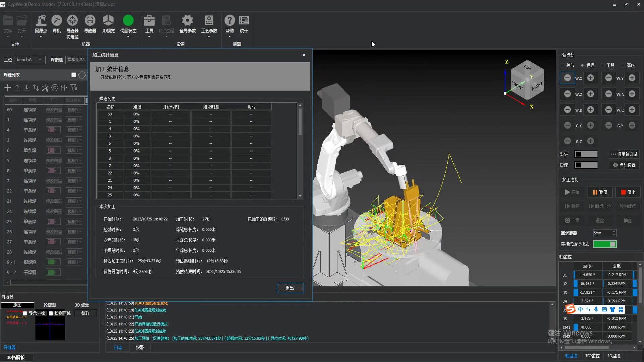
Task: Check the 显示坐标 checkbox
Action: 25,313
